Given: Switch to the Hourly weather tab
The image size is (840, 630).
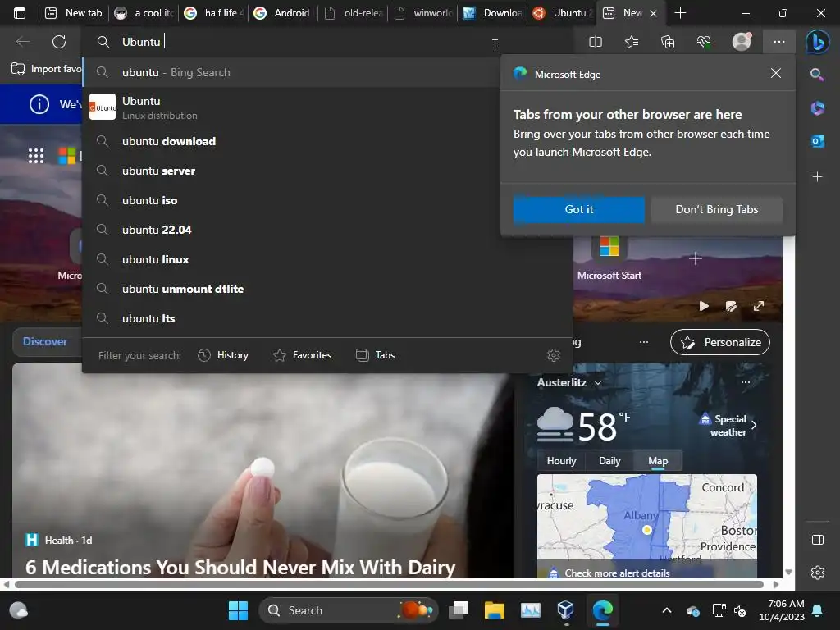Looking at the screenshot, I should coord(561,461).
